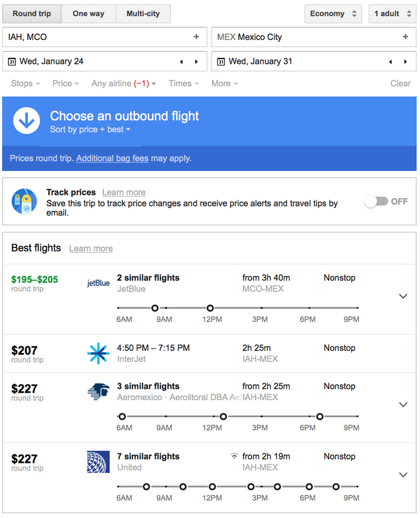Expand the United similar flights chevron
Screen dimensions: 420x518
click(403, 474)
